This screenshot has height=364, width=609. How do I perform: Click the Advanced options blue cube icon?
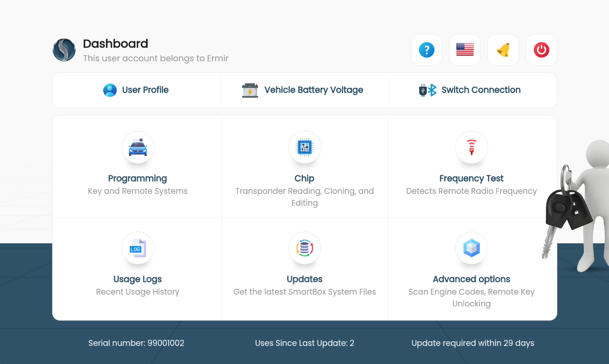click(x=471, y=248)
